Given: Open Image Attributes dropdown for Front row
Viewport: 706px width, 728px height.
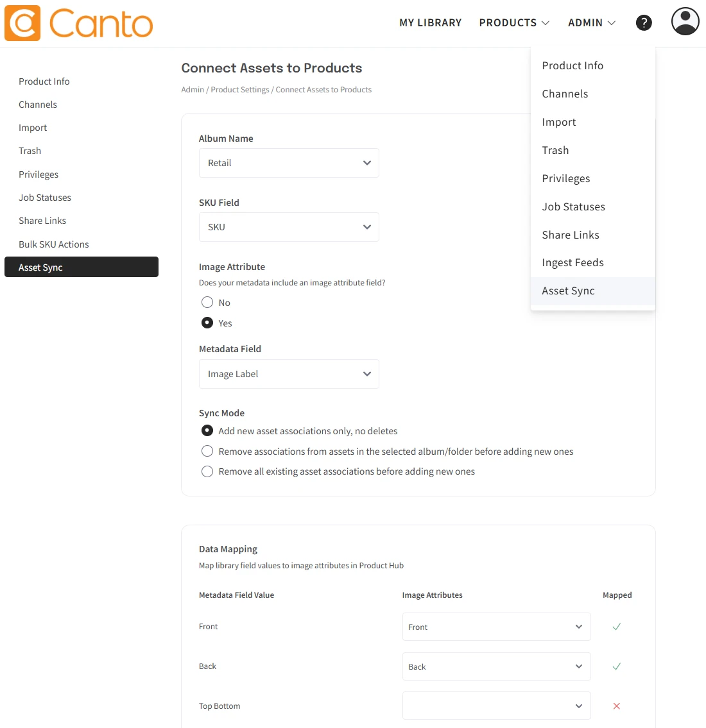Looking at the screenshot, I should 497,627.
